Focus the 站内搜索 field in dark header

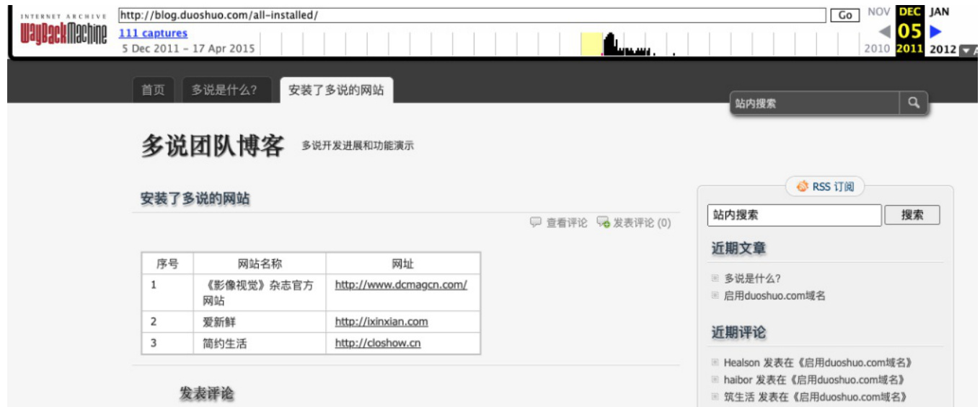click(x=815, y=103)
